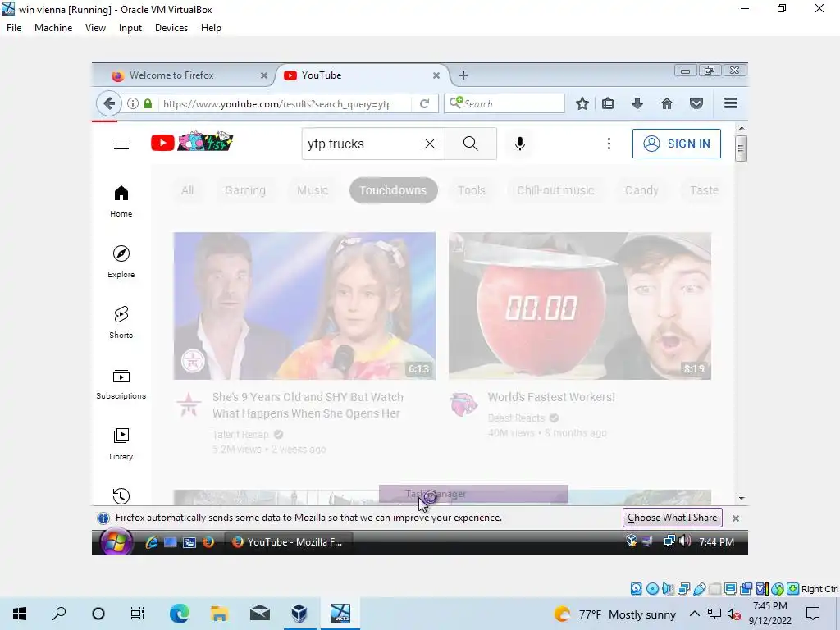Image resolution: width=840 pixels, height=630 pixels.
Task: Dismiss the Firefox data notification bar
Action: pos(736,518)
